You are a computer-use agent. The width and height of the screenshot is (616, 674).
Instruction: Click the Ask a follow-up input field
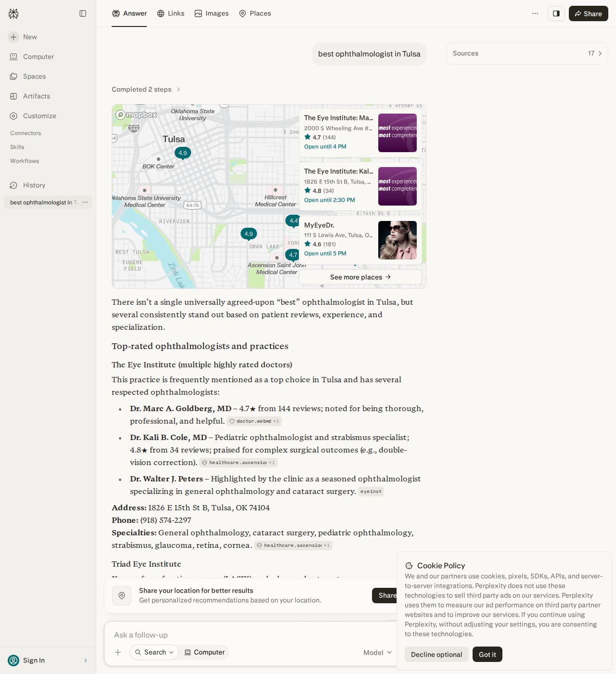point(250,635)
